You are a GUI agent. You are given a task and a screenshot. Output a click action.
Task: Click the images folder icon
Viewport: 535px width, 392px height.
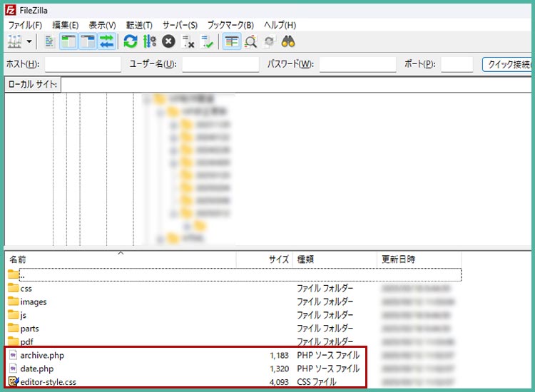14,301
